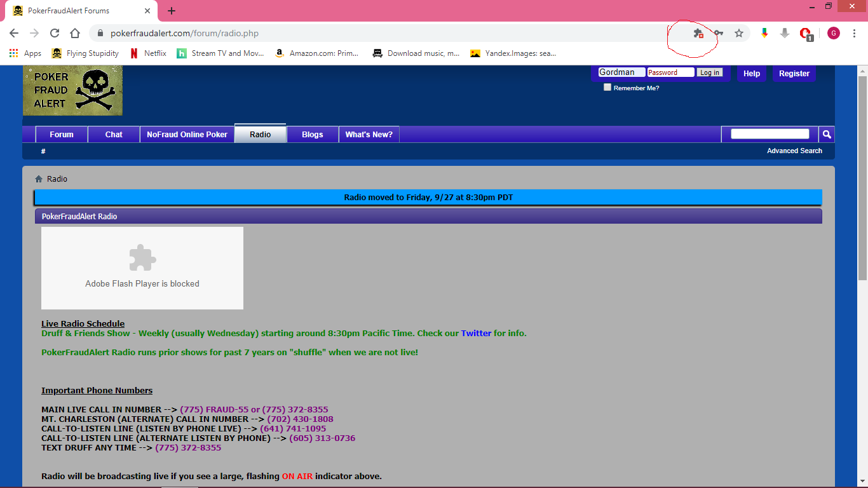Open the red ad blocker extension icon

(x=806, y=34)
